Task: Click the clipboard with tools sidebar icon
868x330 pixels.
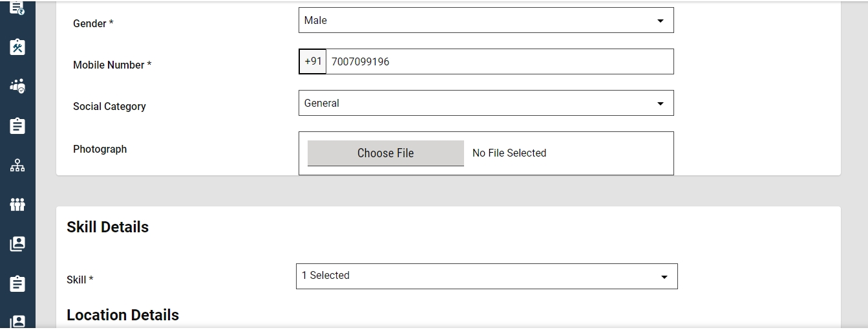Action: [x=17, y=47]
